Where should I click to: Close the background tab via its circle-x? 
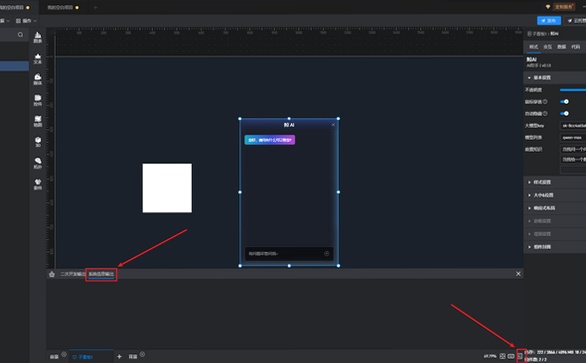pos(142,354)
